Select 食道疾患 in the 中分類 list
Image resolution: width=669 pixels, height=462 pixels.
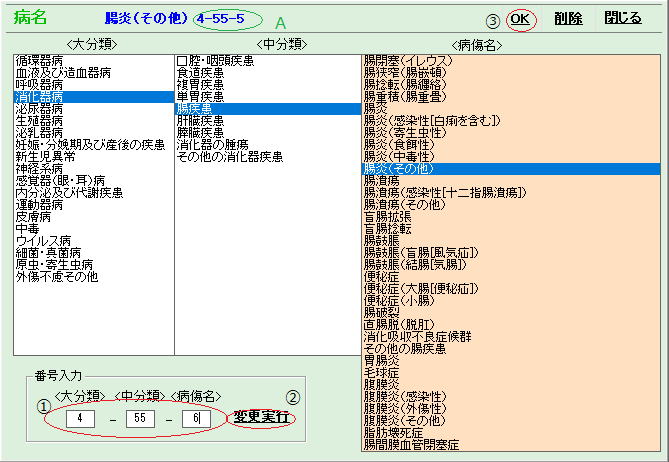[x=202, y=73]
